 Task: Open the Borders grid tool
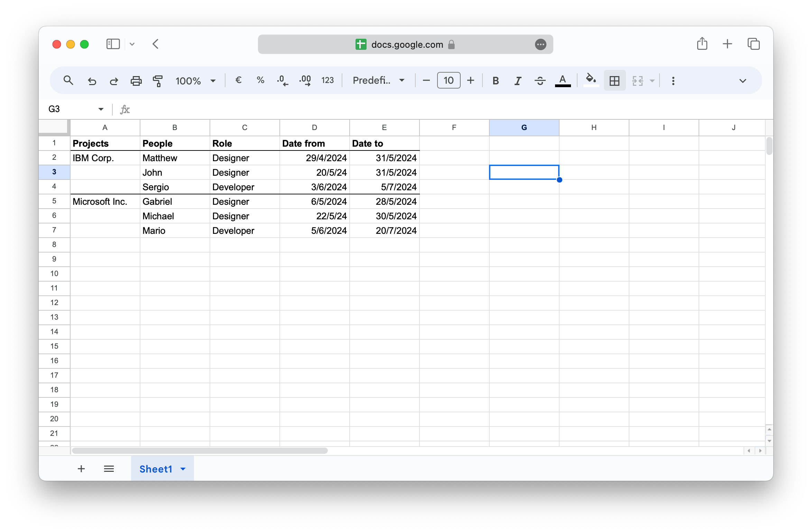pyautogui.click(x=615, y=81)
